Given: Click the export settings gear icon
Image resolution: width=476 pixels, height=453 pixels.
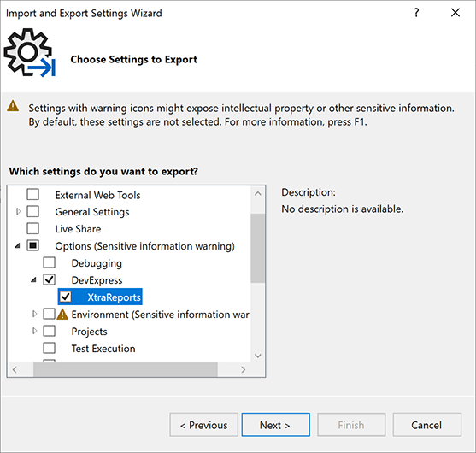Looking at the screenshot, I should pyautogui.click(x=29, y=52).
